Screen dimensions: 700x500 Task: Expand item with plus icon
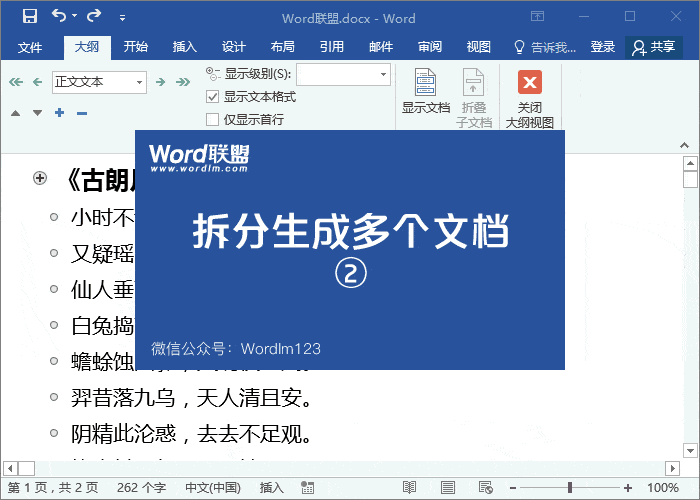coord(59,112)
